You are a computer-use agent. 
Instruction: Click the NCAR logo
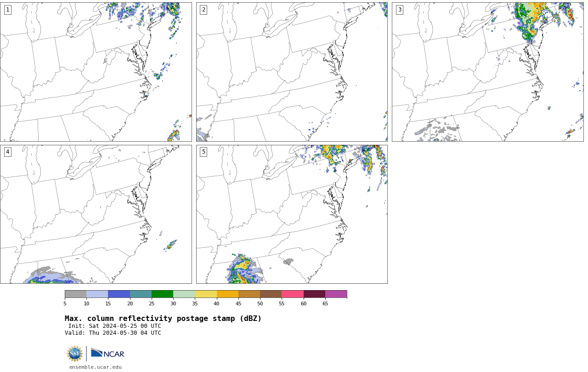(x=107, y=353)
